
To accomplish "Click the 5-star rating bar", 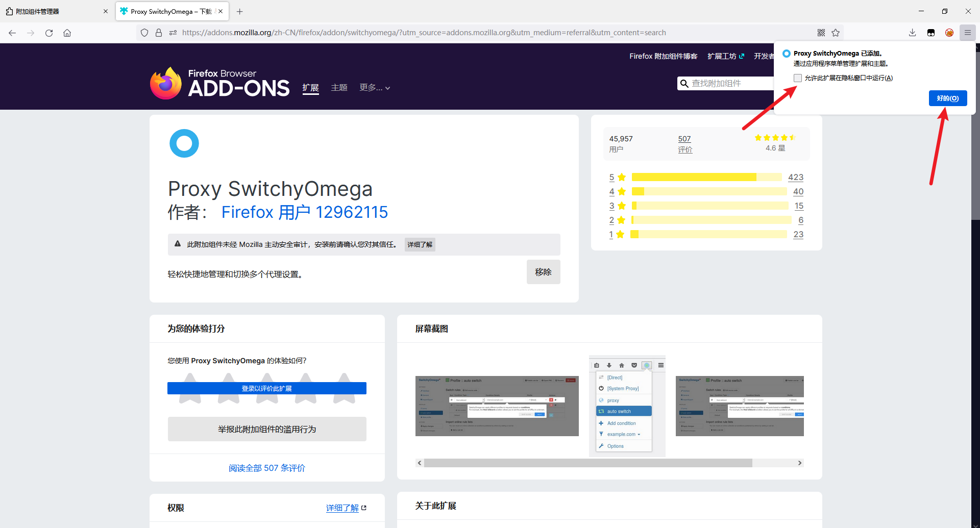I will [707, 177].
